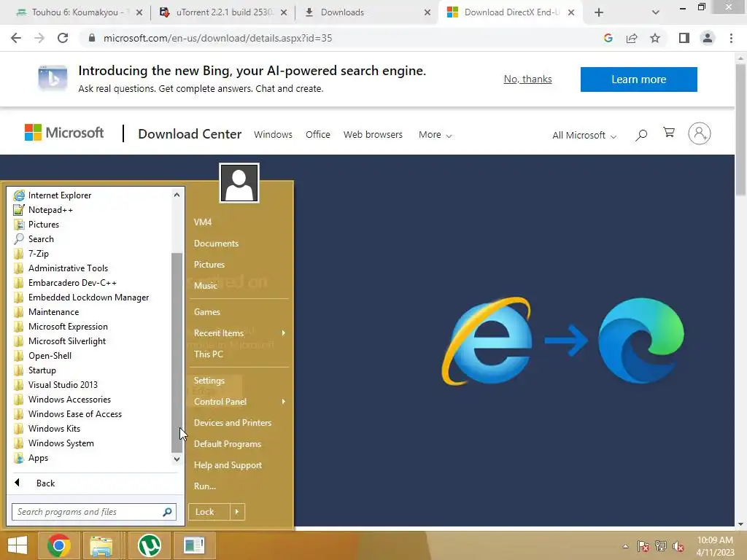Click the Action Center flag icon in the tray
This screenshot has height=560, width=747.
[x=643, y=546]
